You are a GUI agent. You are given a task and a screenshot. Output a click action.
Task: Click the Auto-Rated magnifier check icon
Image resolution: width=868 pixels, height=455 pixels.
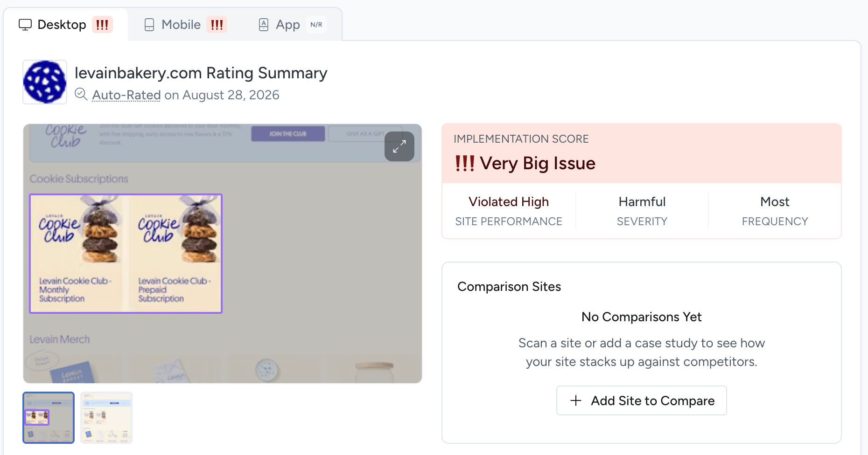click(81, 94)
